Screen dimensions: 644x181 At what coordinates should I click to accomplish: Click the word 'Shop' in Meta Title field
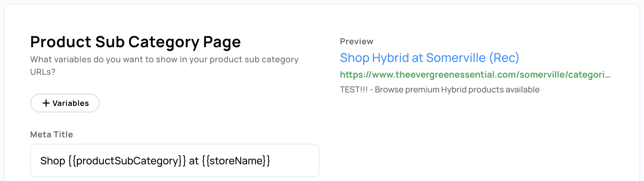click(53, 161)
